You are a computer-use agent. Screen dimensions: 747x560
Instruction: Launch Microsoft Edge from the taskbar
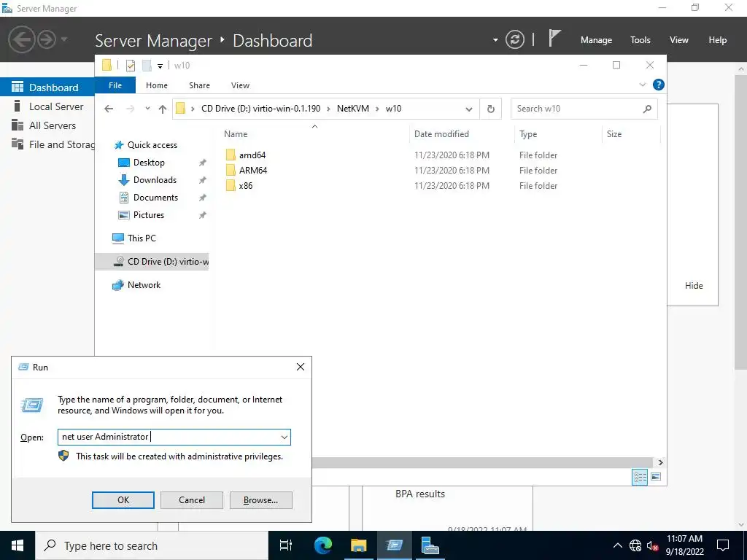[x=323, y=545]
